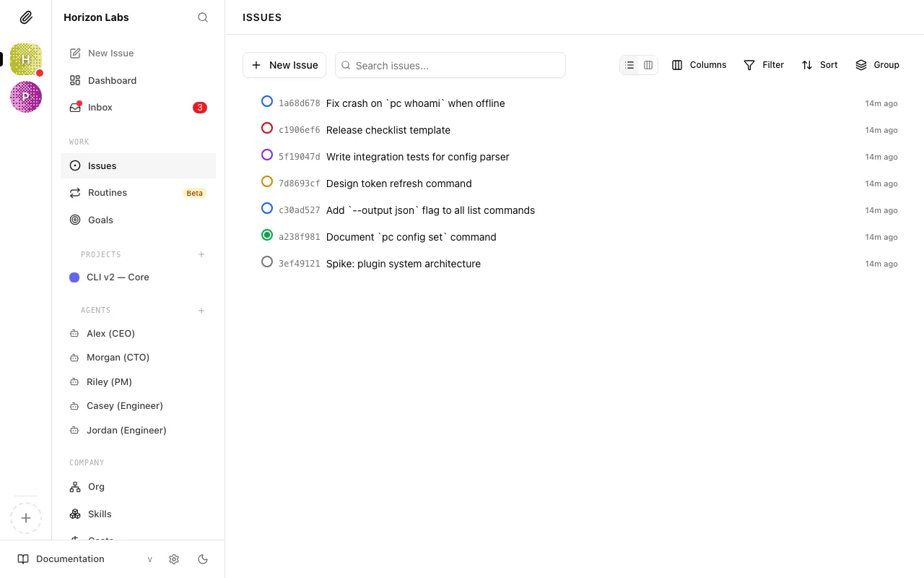Open issue 'Release checklist template'

388,130
